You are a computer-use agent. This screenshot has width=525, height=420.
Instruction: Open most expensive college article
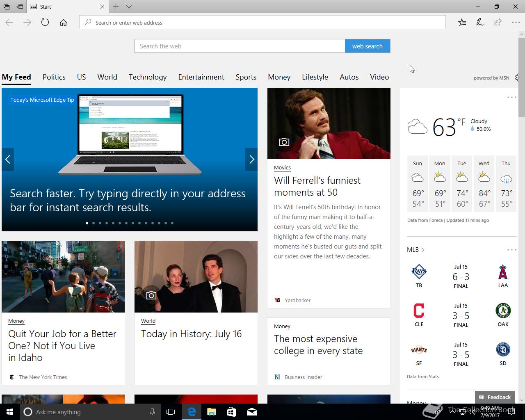point(318,345)
